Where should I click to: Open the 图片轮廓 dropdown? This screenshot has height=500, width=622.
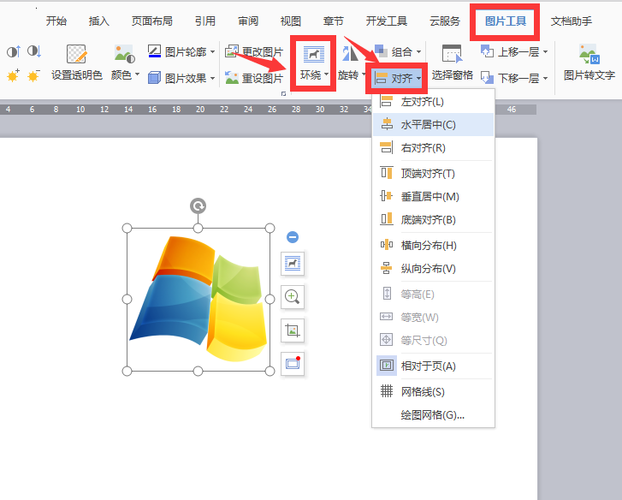pos(181,52)
